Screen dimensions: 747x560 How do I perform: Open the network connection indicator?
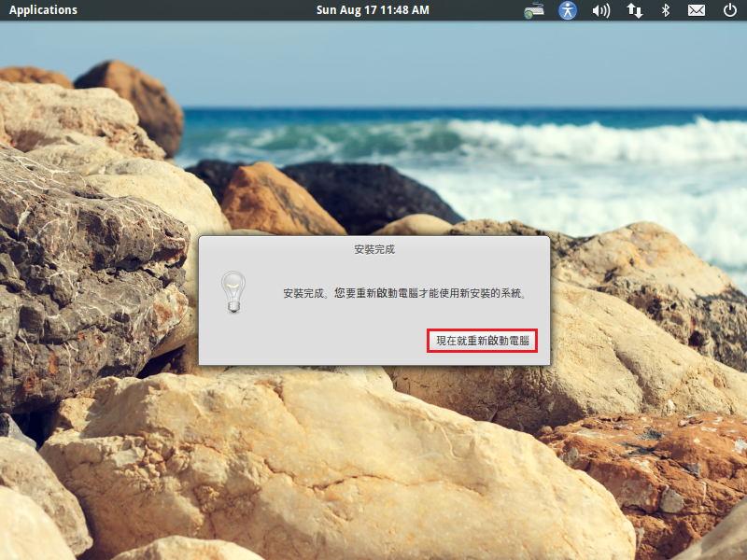coord(634,10)
